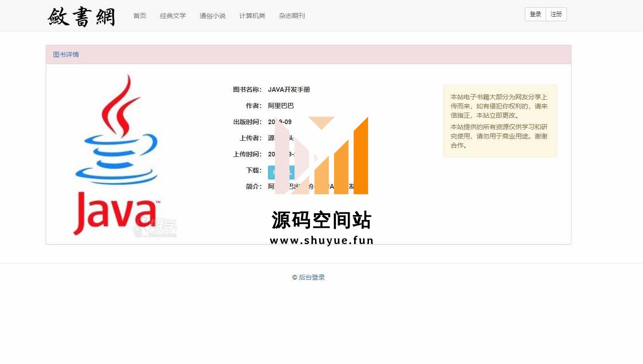Image resolution: width=643 pixels, height=364 pixels.
Task: Click the 图书名称 label
Action: 247,90
